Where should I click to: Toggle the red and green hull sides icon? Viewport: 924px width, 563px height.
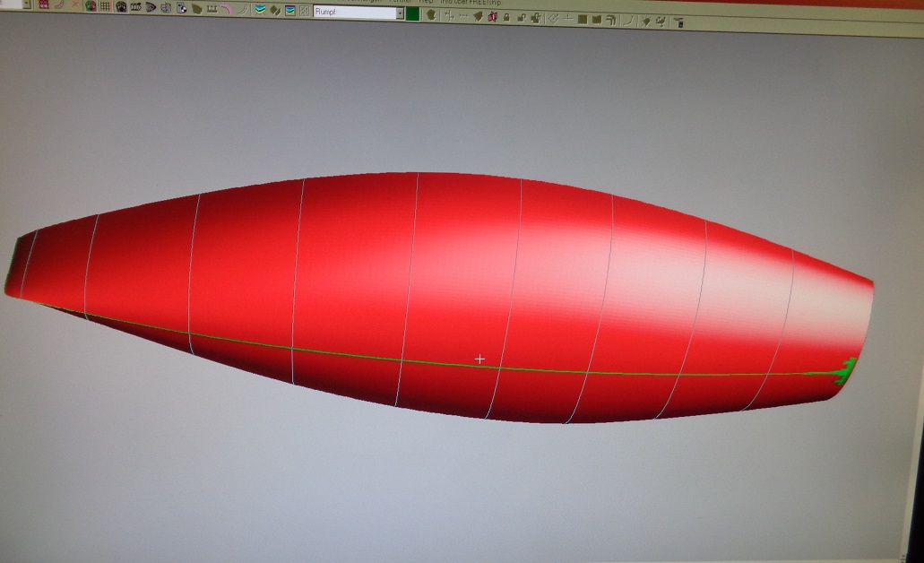tap(91, 7)
